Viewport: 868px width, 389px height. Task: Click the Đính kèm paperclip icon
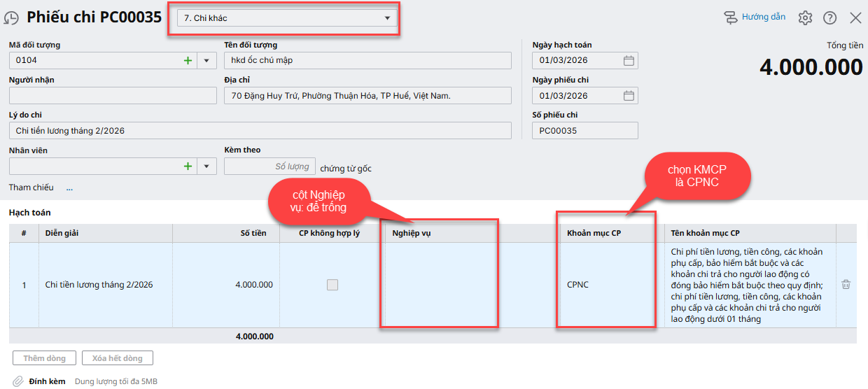(x=18, y=381)
